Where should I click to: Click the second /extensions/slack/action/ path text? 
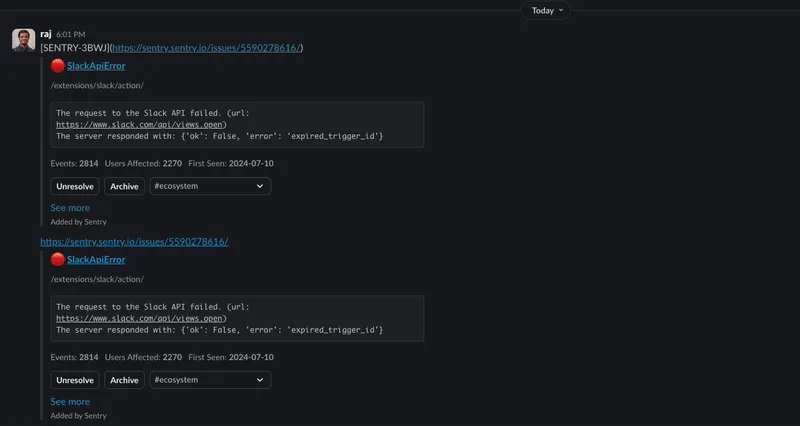pyautogui.click(x=97, y=280)
